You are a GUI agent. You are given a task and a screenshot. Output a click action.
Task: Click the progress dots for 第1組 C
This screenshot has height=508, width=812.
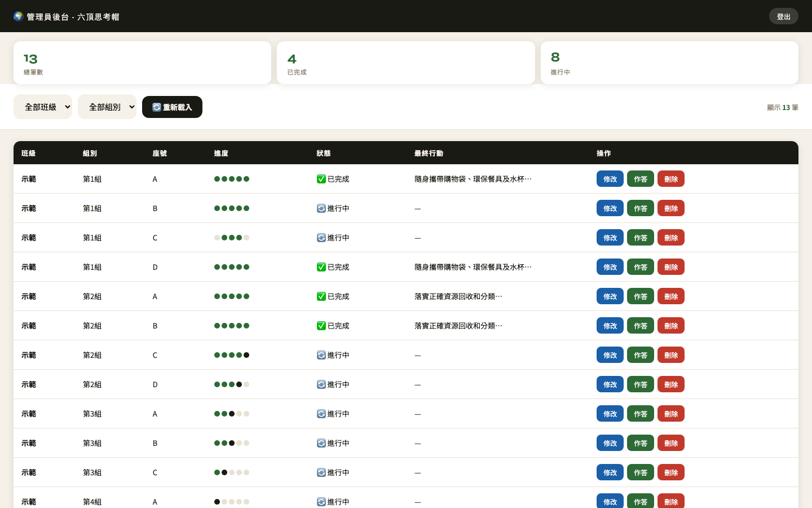click(232, 238)
